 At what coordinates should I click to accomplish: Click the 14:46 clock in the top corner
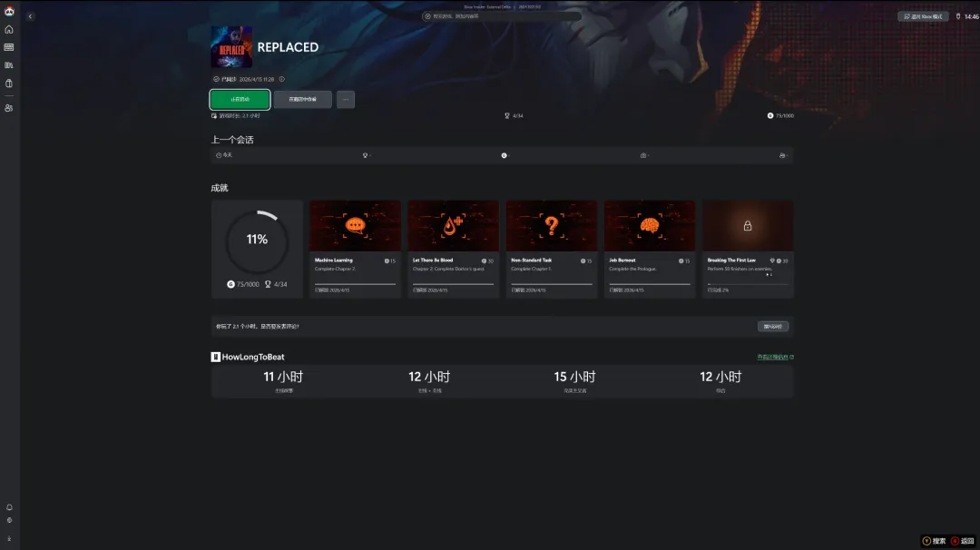[971, 17]
